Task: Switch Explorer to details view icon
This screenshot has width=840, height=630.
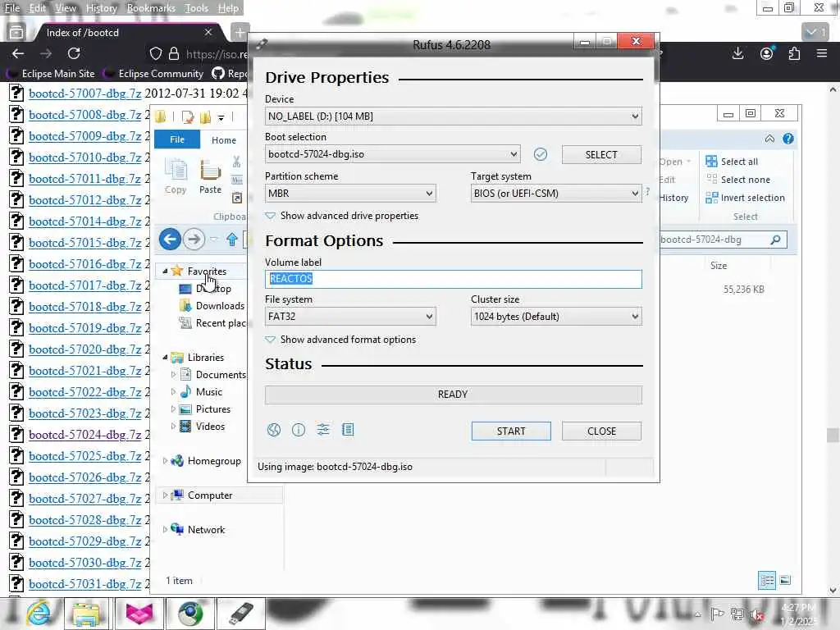Action: 767,580
